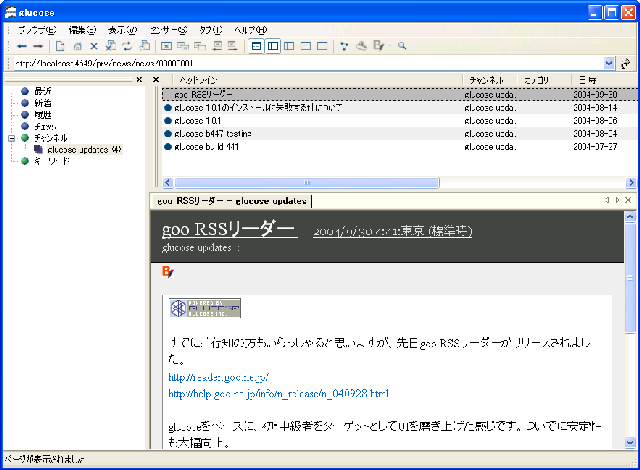Click into the URL address field
Viewport: 640px width, 470px height.
pos(308,64)
